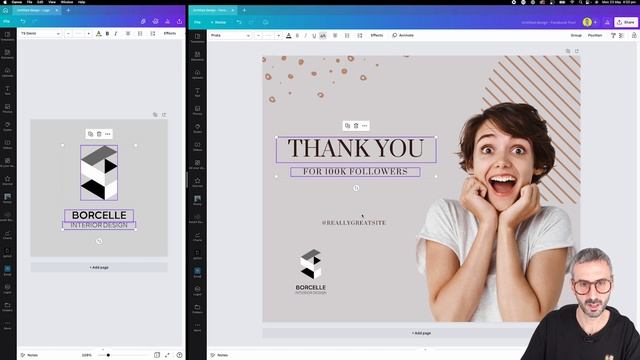Open the Photos panel in the left window sidebar
The image size is (640, 360).
[x=7, y=108]
